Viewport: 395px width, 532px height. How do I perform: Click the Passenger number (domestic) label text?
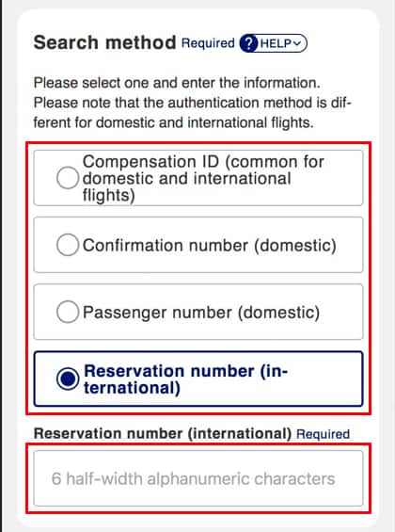pos(201,313)
